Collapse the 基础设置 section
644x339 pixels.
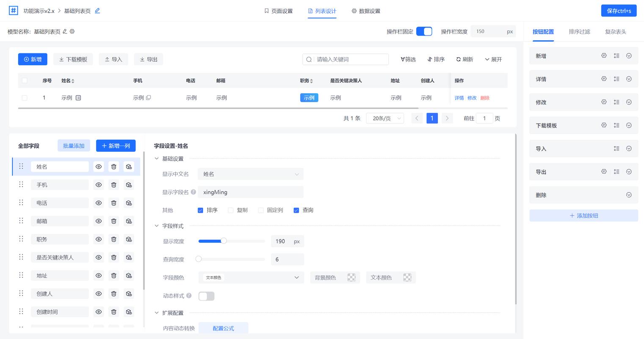click(x=157, y=158)
